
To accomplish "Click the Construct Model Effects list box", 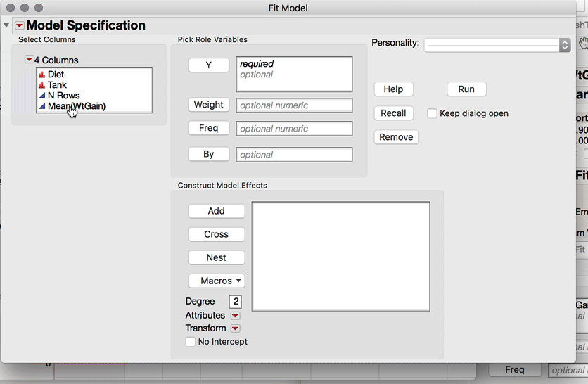I will tap(341, 257).
